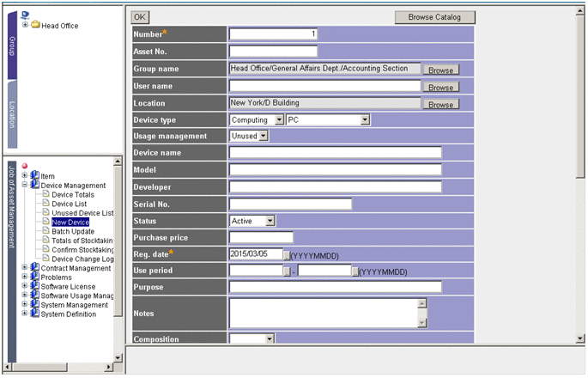Open the Use period start date picker

click(x=287, y=271)
